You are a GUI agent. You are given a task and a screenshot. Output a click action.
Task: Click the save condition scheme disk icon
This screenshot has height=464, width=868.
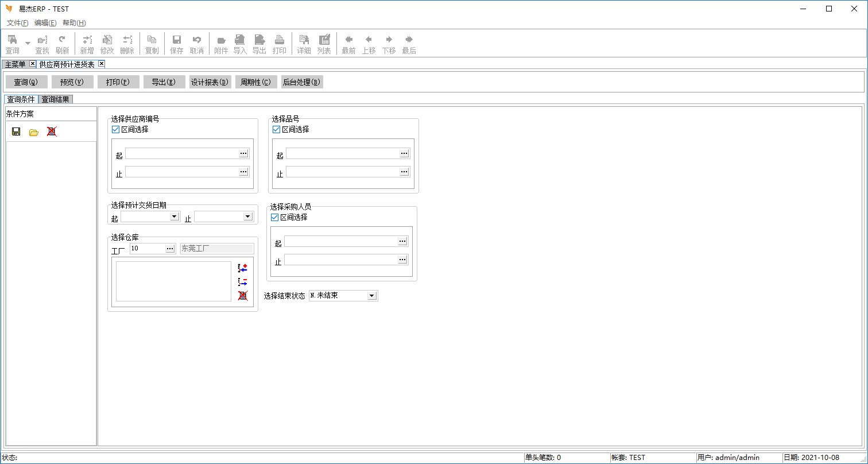(x=16, y=132)
